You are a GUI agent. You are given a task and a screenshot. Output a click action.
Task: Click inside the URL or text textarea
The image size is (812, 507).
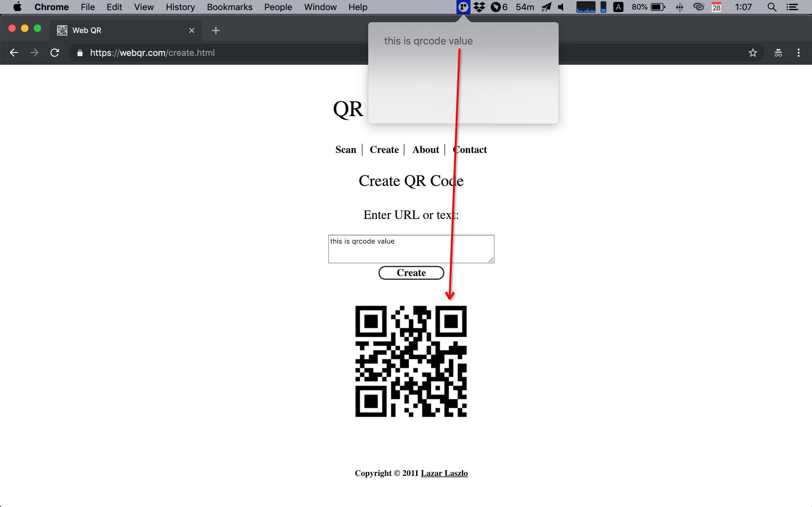411,249
